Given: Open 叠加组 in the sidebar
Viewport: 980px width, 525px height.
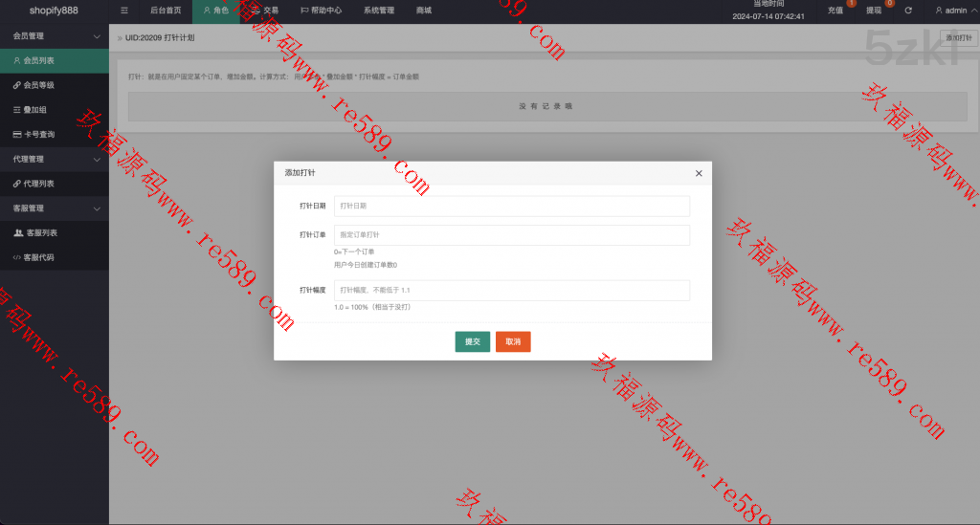Looking at the screenshot, I should pyautogui.click(x=54, y=110).
